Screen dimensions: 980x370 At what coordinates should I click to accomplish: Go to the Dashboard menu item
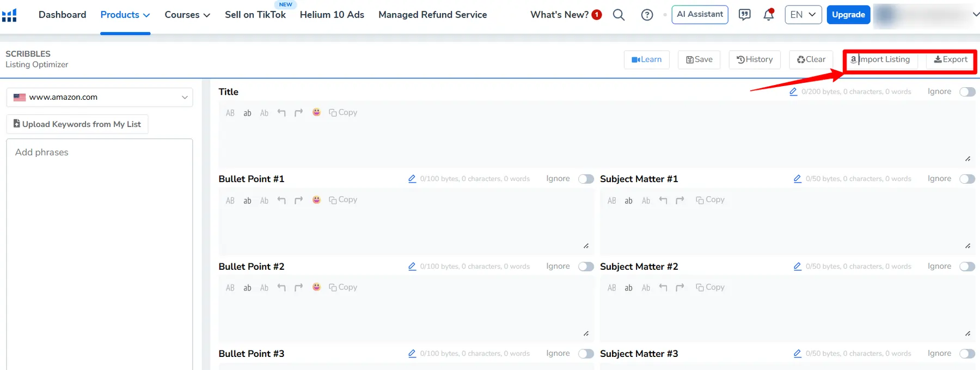coord(62,15)
